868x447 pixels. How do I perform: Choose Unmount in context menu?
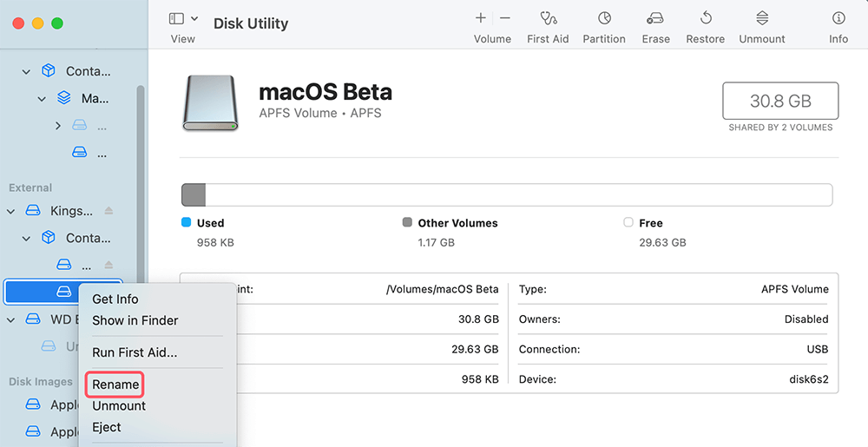[x=119, y=405]
